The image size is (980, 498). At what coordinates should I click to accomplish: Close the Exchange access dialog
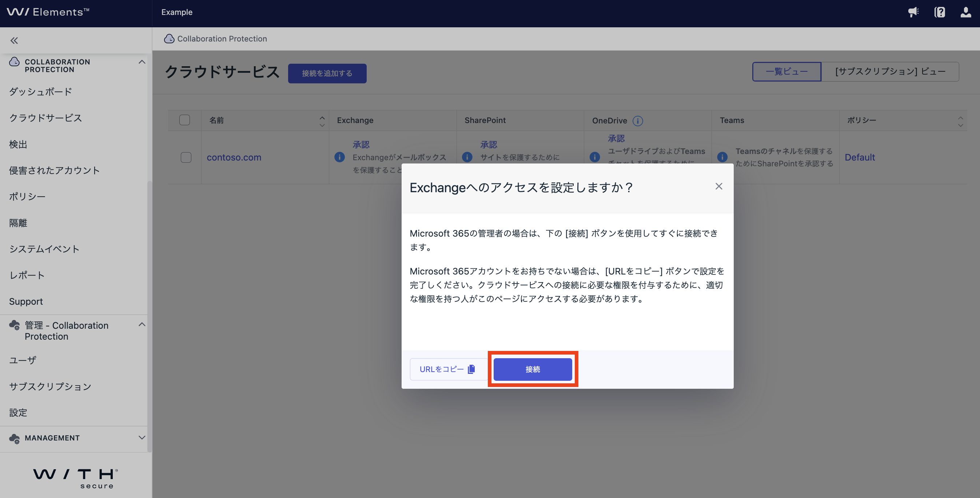point(719,186)
